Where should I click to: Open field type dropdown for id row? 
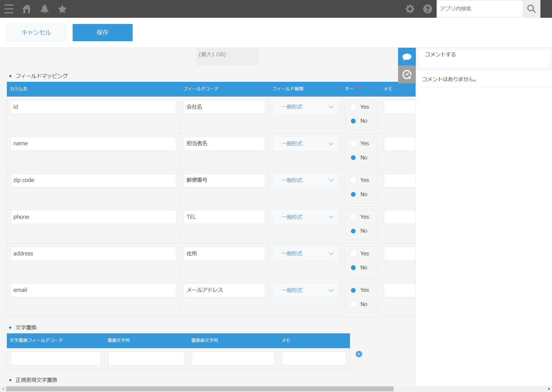coord(305,107)
